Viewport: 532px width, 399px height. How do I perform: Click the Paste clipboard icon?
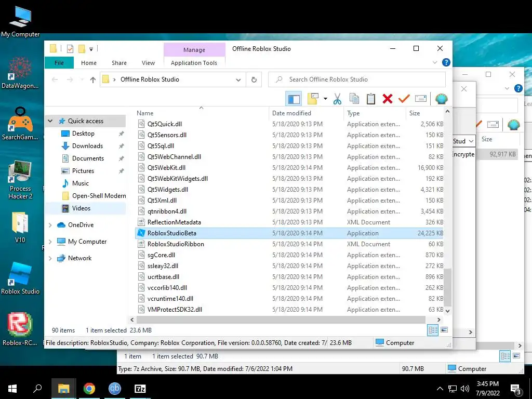[x=371, y=99]
